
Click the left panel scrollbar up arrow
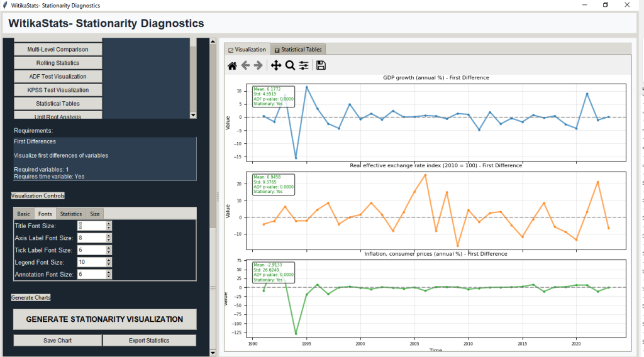click(x=213, y=41)
